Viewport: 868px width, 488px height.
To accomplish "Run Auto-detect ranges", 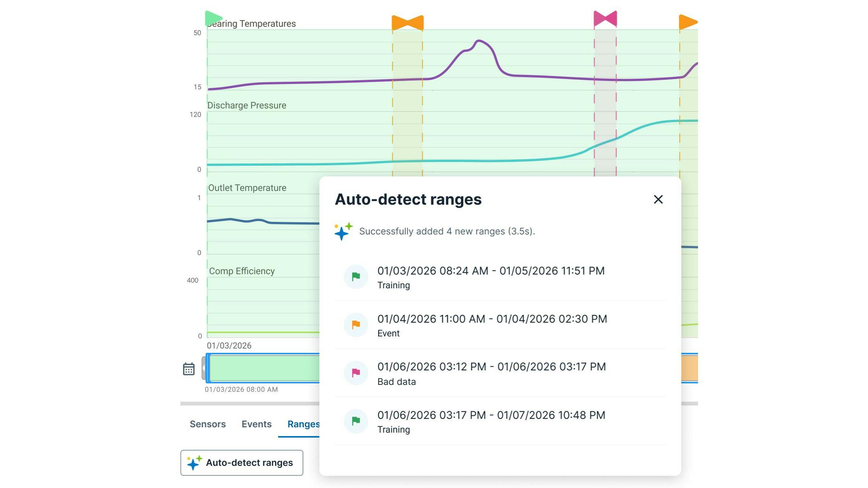I will (x=241, y=463).
